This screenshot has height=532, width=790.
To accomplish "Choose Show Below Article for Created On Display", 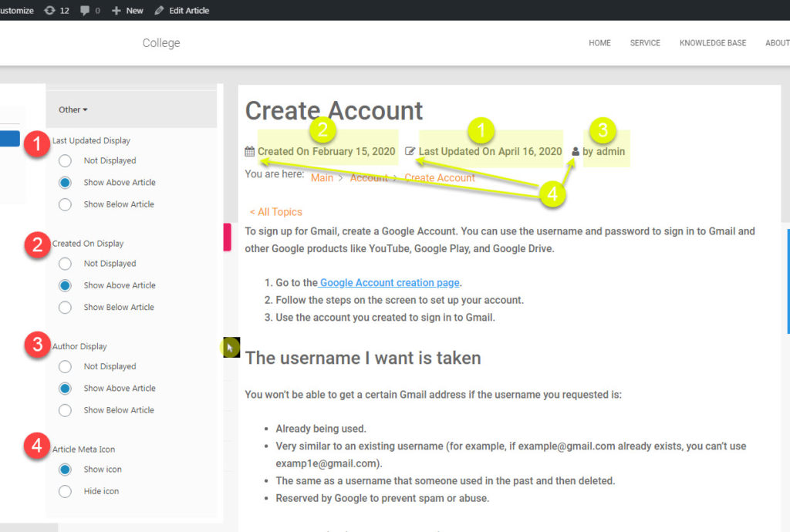I will click(66, 307).
